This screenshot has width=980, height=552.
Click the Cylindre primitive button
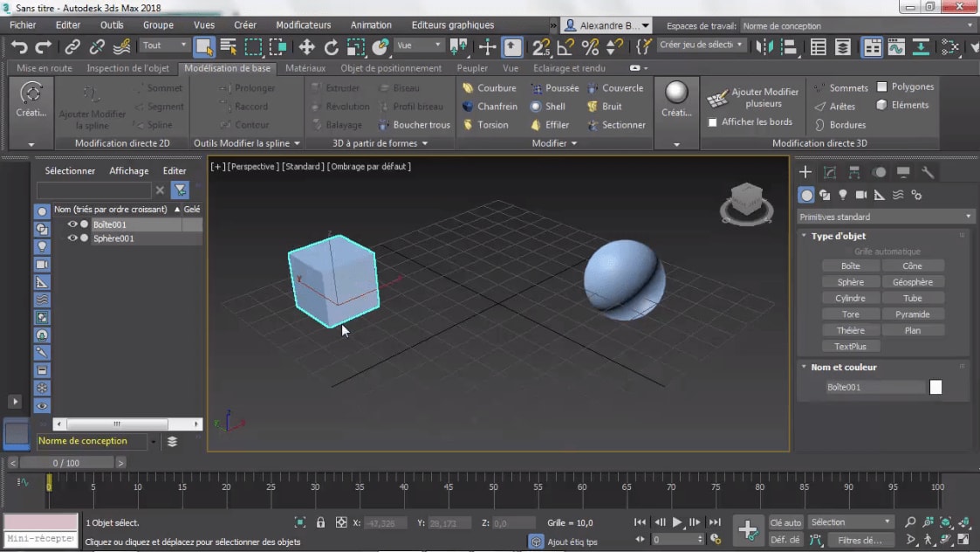(x=851, y=299)
